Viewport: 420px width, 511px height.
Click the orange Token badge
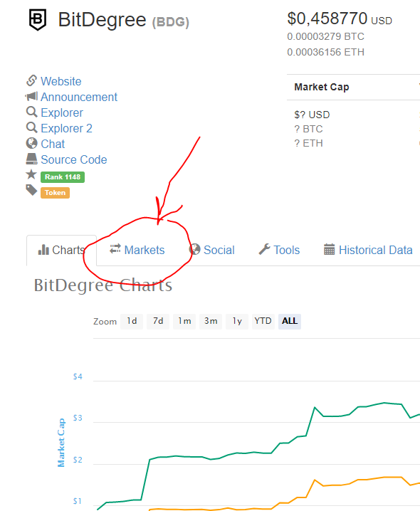point(55,193)
